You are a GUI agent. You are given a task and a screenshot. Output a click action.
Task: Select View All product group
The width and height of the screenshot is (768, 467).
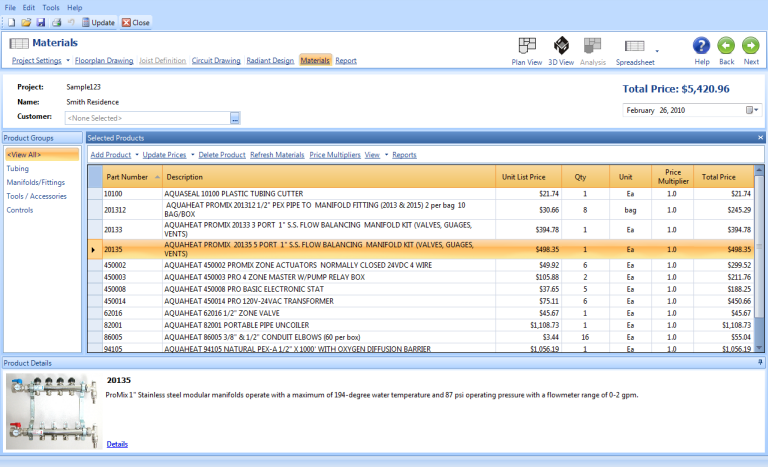(x=42, y=154)
